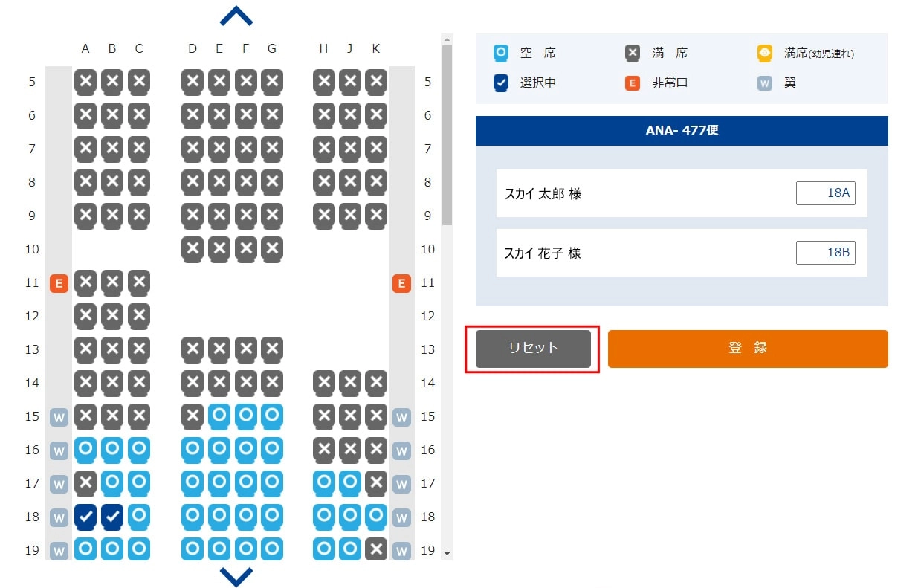
Task: Click the 18B seat field for スカイ 花子
Action: coord(825,253)
